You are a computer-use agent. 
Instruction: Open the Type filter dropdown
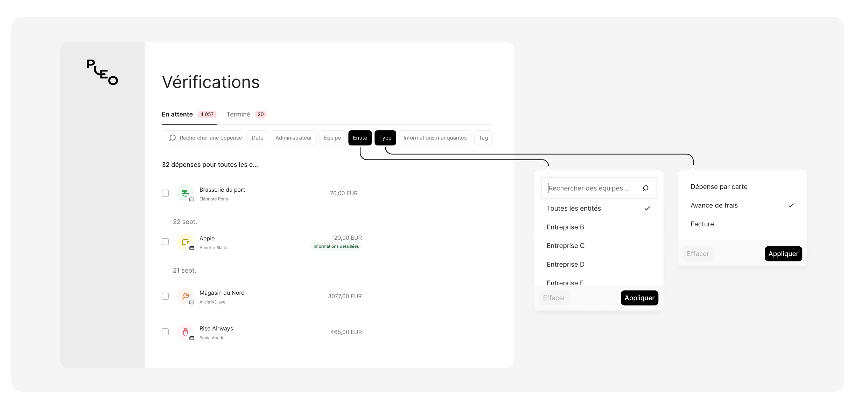click(x=385, y=138)
